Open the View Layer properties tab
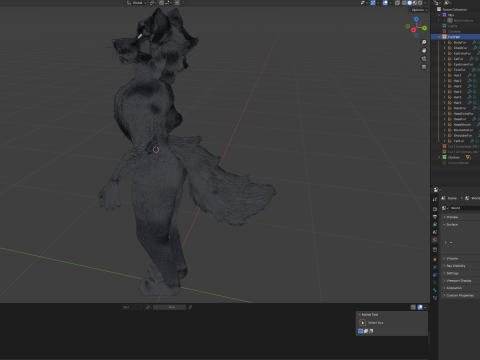The image size is (480, 360). (435, 224)
